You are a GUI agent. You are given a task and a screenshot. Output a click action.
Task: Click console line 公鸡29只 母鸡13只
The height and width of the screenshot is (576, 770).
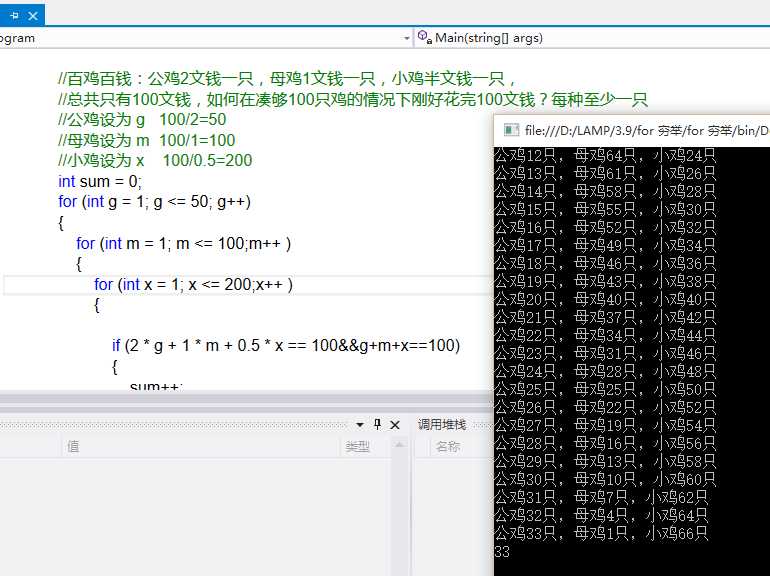[605, 462]
